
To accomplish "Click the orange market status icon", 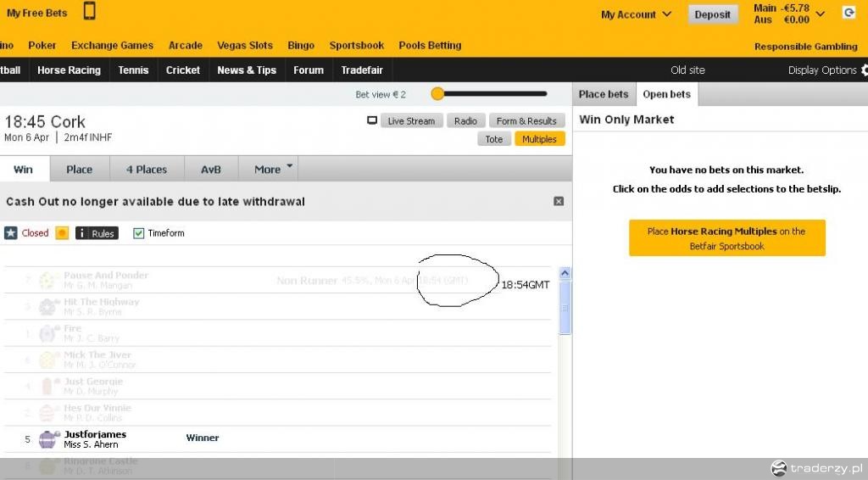I will tap(62, 233).
